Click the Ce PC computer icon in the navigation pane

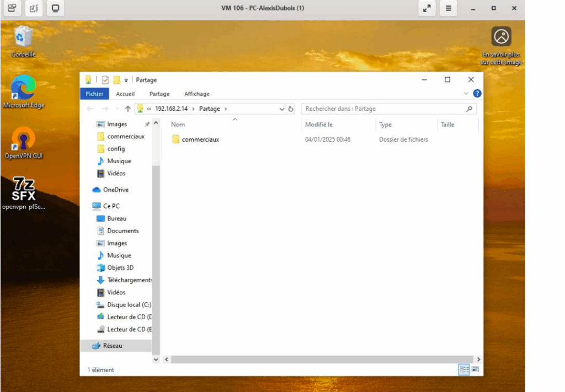pyautogui.click(x=96, y=206)
